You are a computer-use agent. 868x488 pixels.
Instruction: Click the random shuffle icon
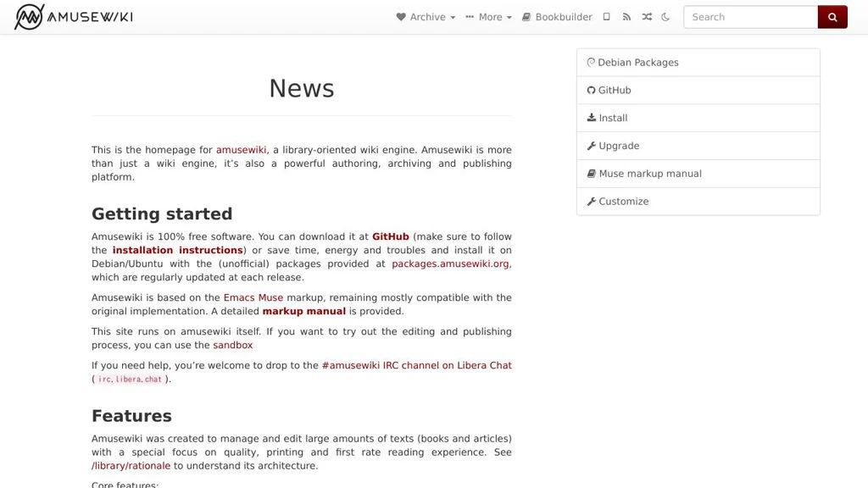tap(647, 17)
